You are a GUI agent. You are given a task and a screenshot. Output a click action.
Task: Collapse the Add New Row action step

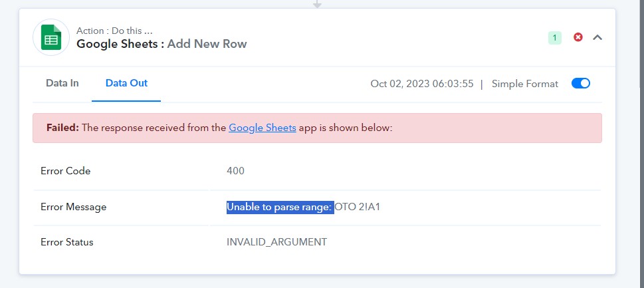pyautogui.click(x=597, y=37)
